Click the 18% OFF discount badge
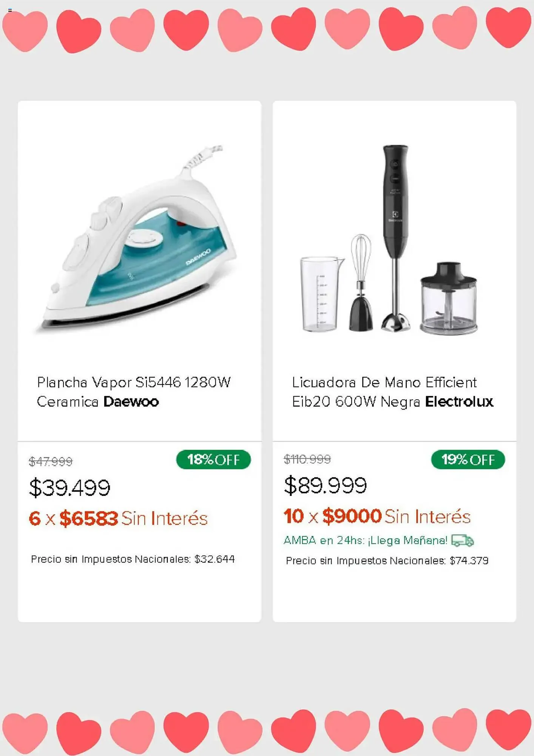Screen dimensions: 534x756 click(213, 460)
